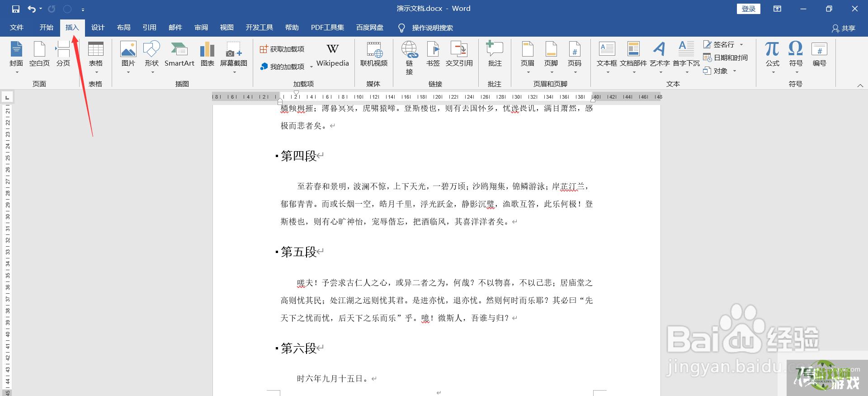The height and width of the screenshot is (396, 868).
Task: Insert an equation (公式)
Action: point(772,57)
